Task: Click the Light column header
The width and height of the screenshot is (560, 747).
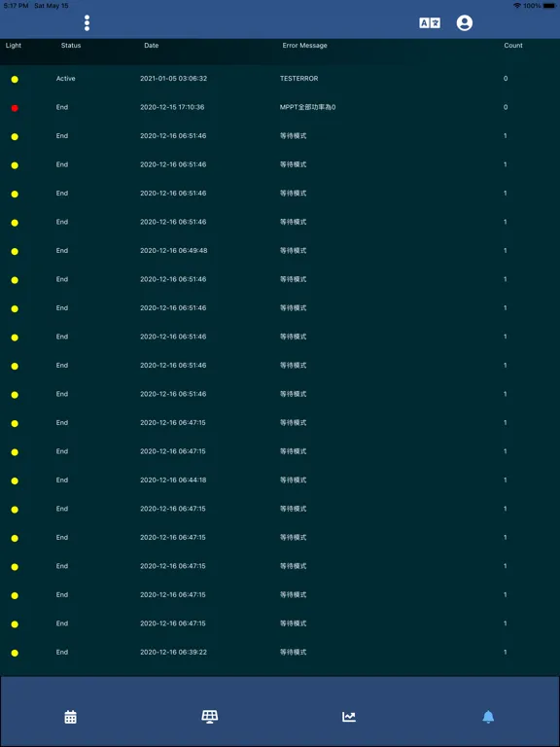Action: click(x=14, y=46)
